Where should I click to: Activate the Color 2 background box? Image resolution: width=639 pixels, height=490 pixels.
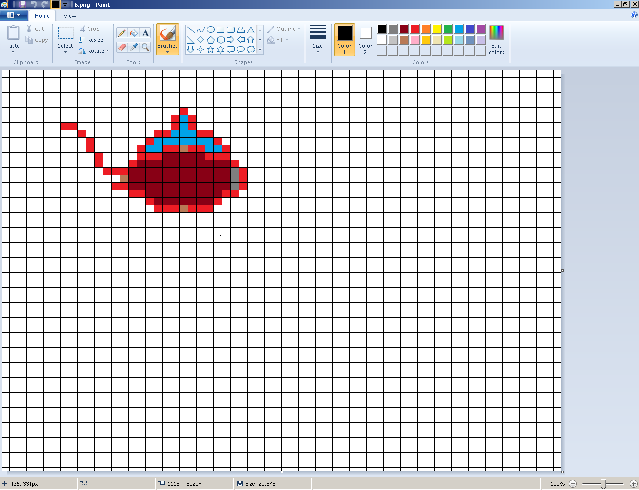click(366, 40)
